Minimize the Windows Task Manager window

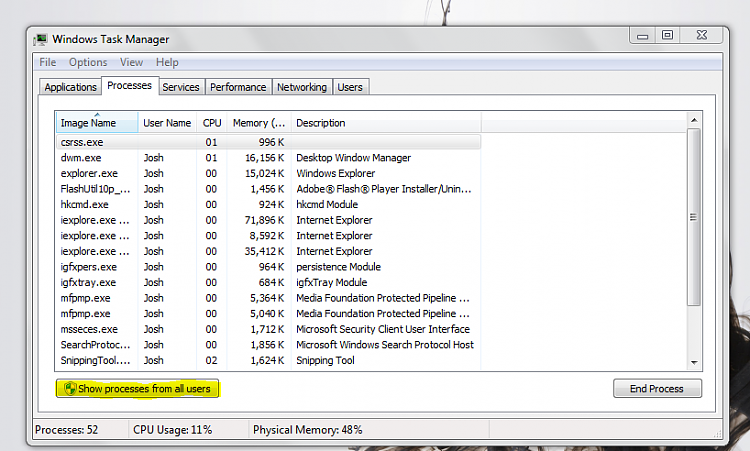tap(642, 35)
